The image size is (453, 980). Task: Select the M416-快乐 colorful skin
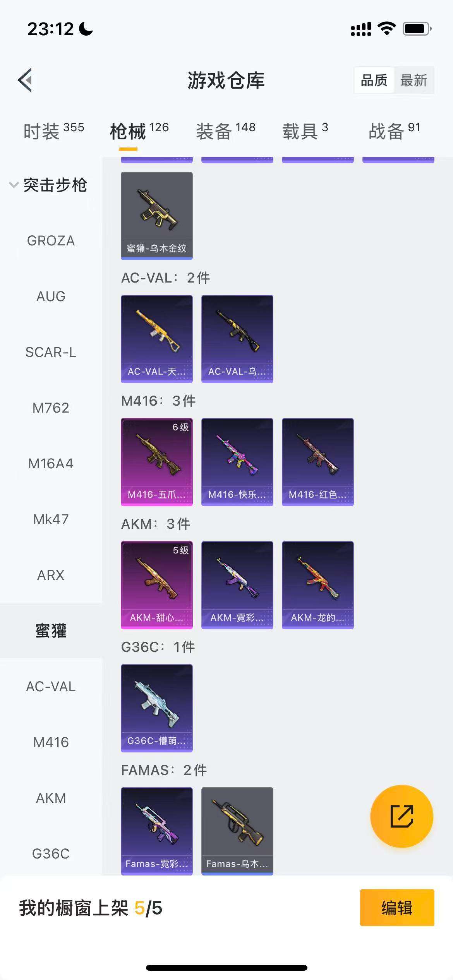pyautogui.click(x=237, y=462)
